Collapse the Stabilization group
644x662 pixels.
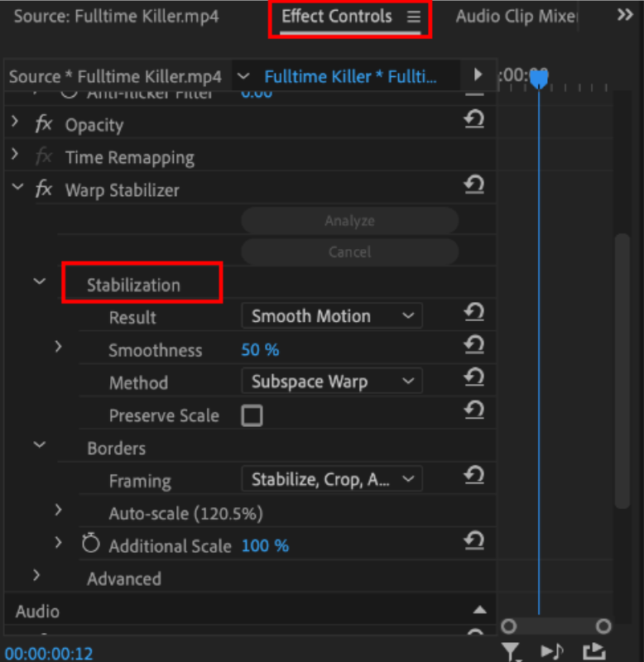point(39,281)
